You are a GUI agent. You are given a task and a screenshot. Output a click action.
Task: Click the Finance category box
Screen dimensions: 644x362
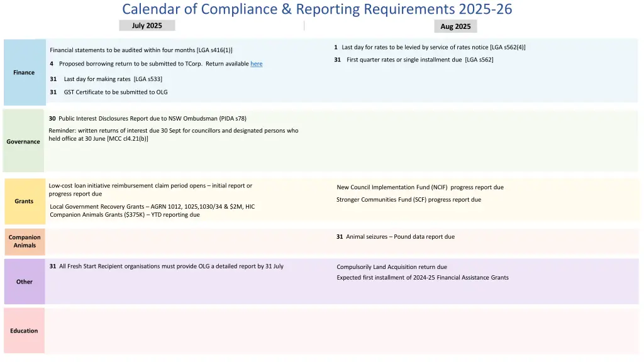24,73
